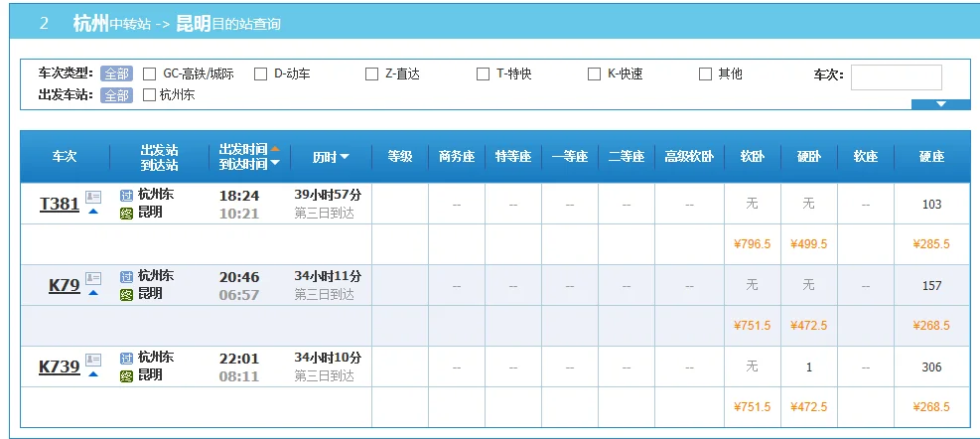
Task: Click K79 硬座 availability 157
Action: click(932, 286)
